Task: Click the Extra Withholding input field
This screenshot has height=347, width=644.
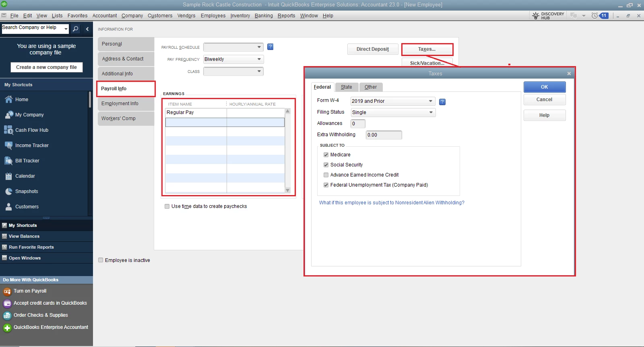Action: point(384,135)
